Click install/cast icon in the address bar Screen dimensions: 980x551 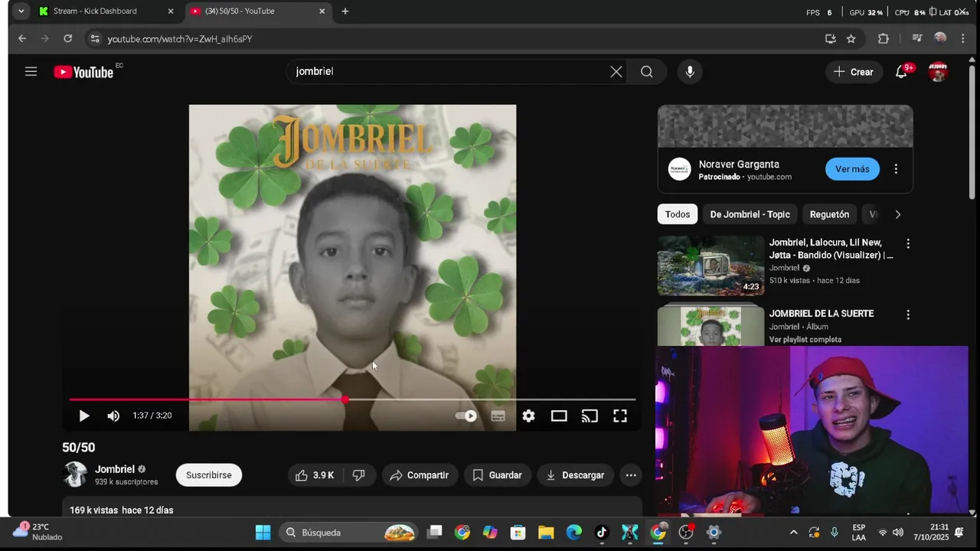point(830,38)
